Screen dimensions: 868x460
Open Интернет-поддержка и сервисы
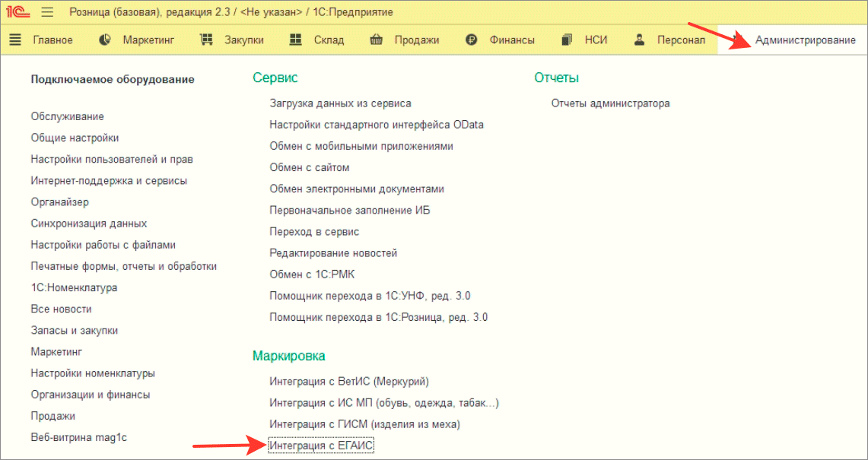click(x=109, y=180)
